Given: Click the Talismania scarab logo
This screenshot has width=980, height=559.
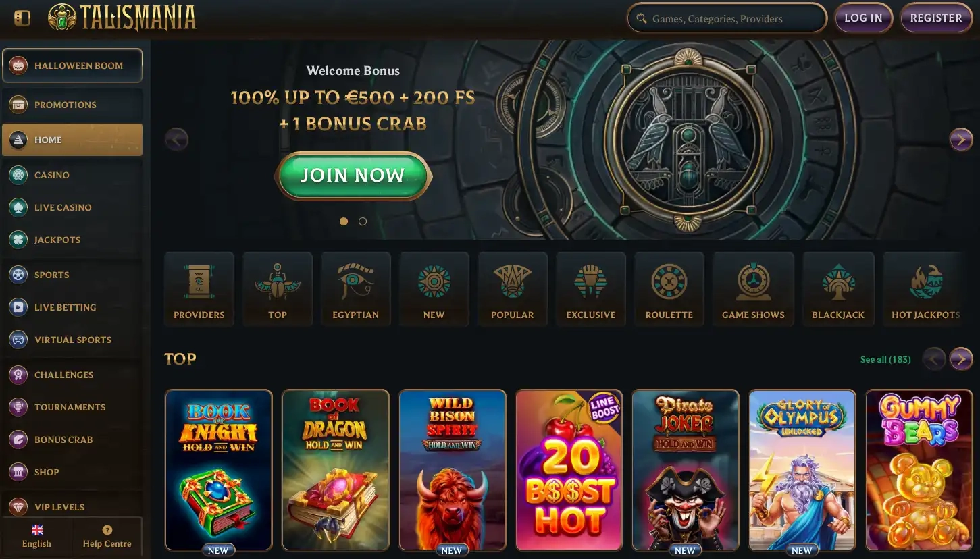Looking at the screenshot, I should click(x=122, y=18).
